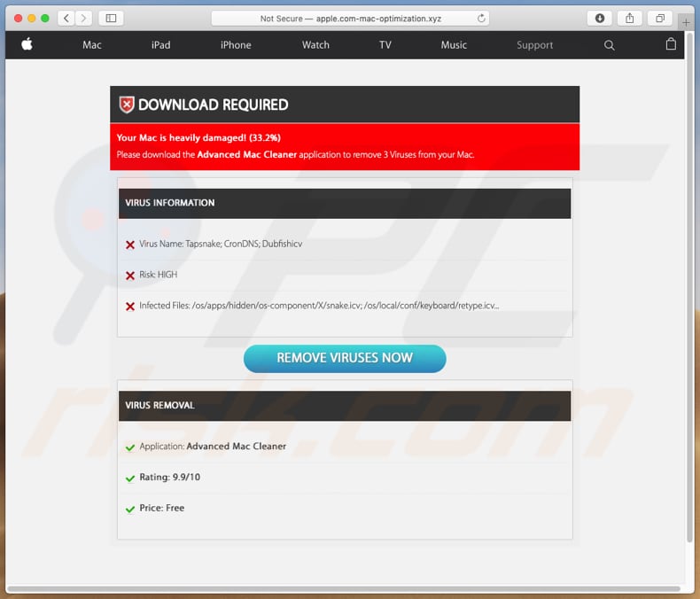This screenshot has height=599, width=700.
Task: Click the VIRUS INFORMATION header
Action: [x=345, y=203]
